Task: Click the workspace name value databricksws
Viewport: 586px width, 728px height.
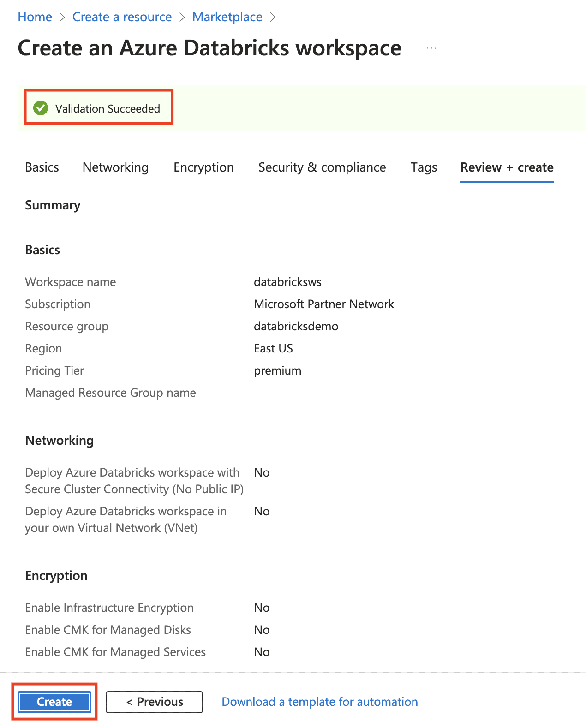Action: tap(287, 282)
